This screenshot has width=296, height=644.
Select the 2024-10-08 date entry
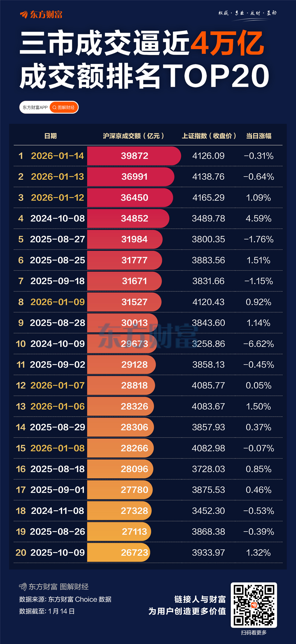coord(57,218)
